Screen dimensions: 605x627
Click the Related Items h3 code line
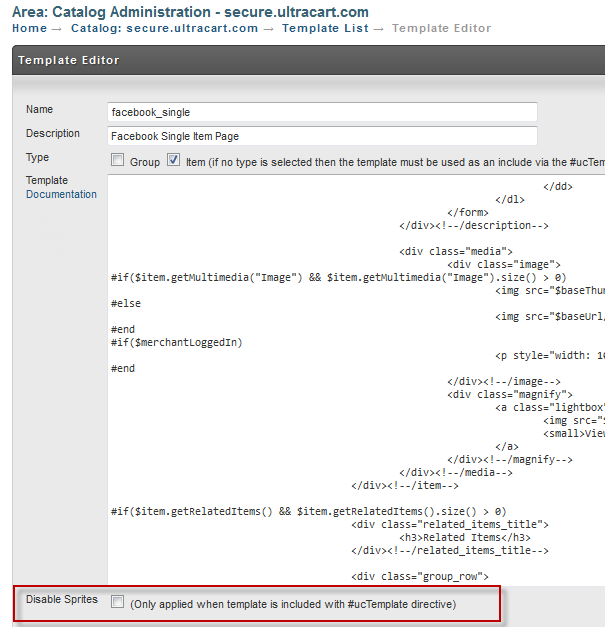(465, 537)
